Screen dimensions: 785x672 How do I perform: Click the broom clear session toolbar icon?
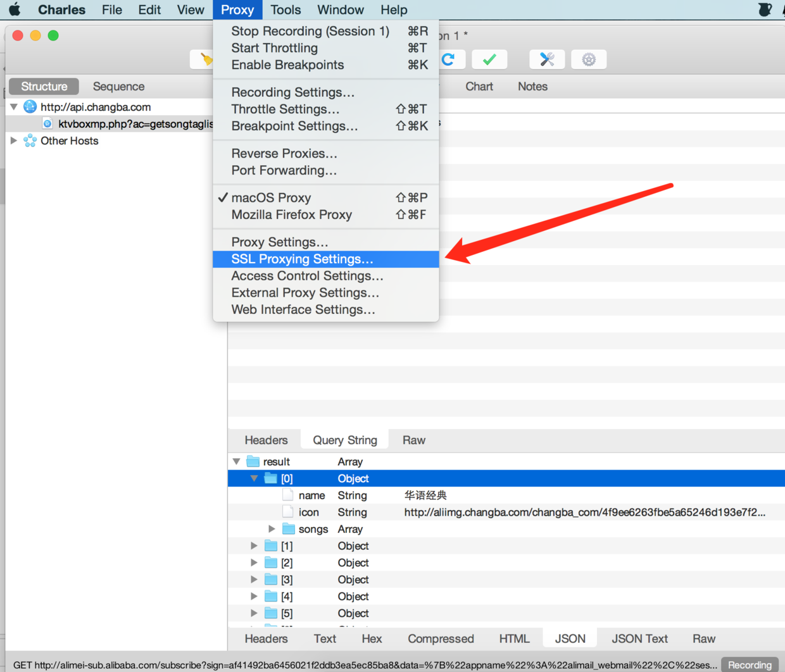pos(206,59)
